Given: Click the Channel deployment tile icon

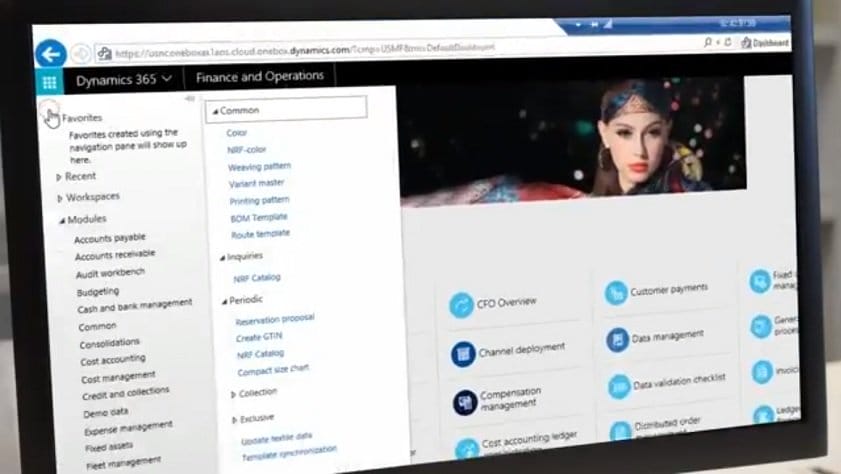Looking at the screenshot, I should [462, 353].
